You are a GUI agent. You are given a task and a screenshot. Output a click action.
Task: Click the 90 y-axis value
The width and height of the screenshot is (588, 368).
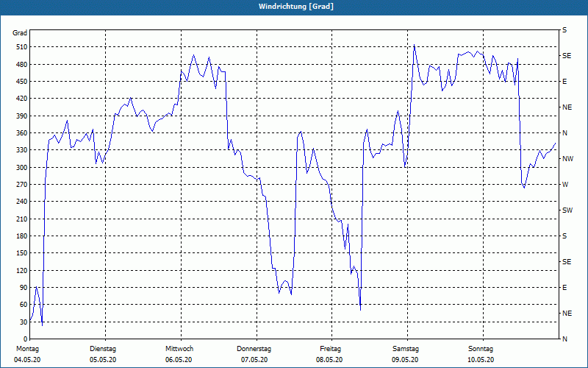(x=24, y=288)
